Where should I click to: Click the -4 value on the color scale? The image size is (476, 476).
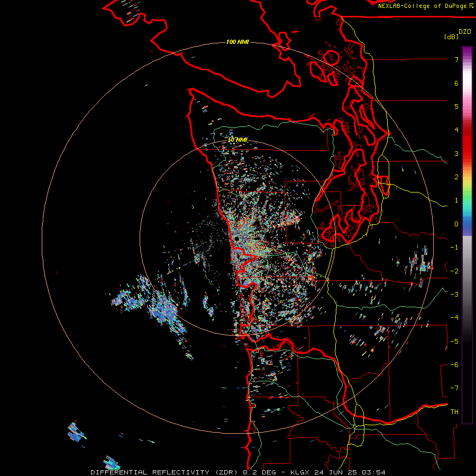(x=454, y=317)
